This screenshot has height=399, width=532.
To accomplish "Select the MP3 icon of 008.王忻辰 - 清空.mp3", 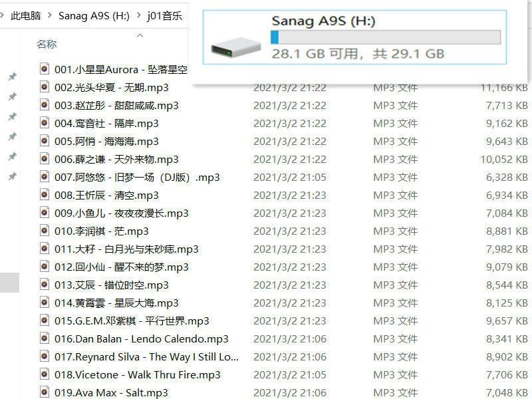I will click(x=44, y=195).
